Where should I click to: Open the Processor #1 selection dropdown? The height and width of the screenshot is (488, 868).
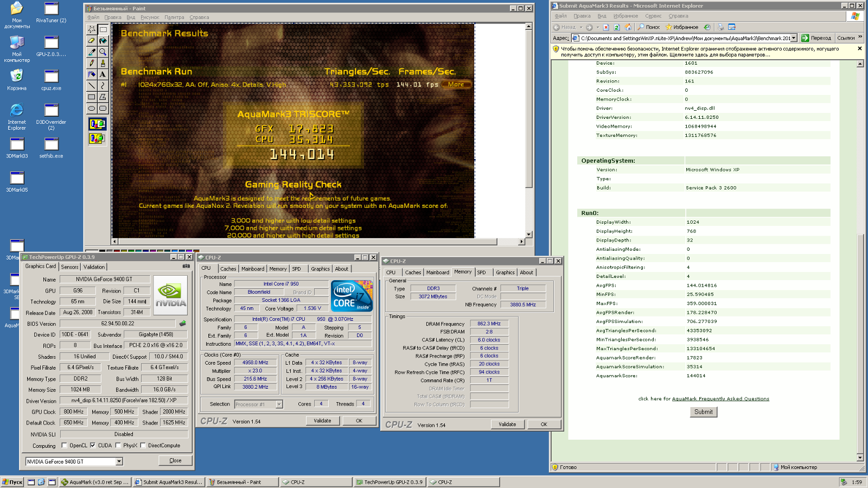279,404
